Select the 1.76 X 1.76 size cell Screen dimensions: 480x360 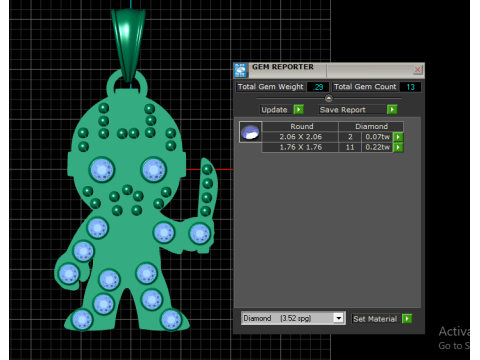[300, 147]
